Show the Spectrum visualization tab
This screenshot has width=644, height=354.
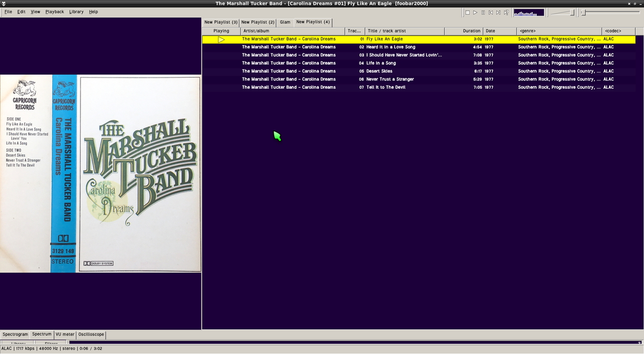click(x=42, y=334)
